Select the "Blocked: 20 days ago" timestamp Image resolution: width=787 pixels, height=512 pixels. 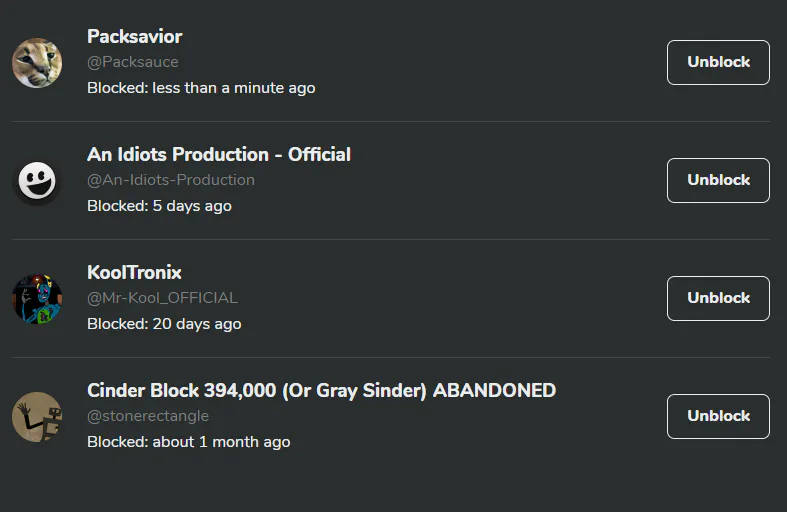(x=164, y=324)
